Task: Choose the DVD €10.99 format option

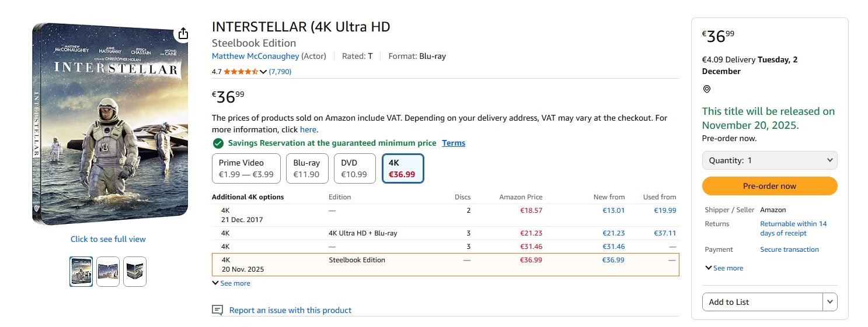Action: tap(354, 168)
